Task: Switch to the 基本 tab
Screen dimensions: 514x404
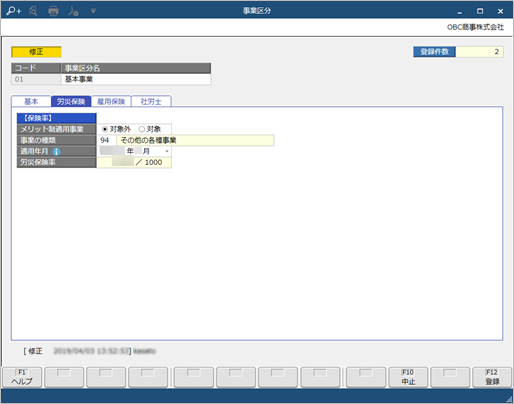Action: pos(31,101)
